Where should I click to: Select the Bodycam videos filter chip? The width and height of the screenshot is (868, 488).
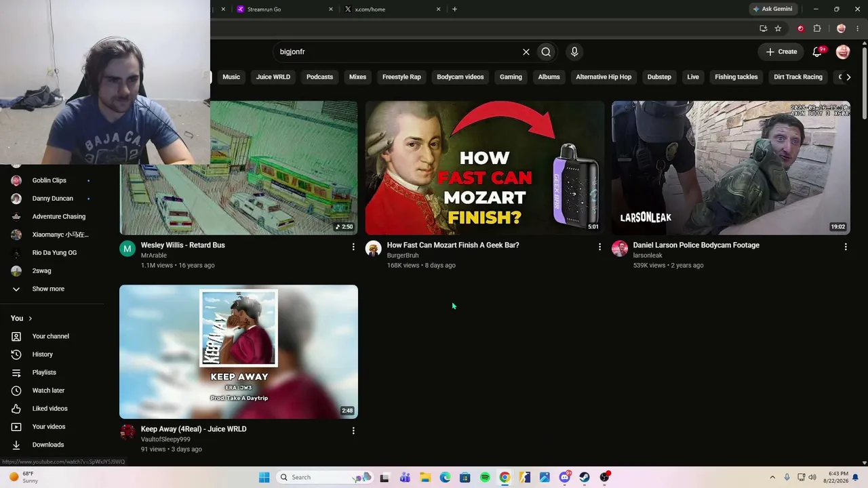pos(460,77)
